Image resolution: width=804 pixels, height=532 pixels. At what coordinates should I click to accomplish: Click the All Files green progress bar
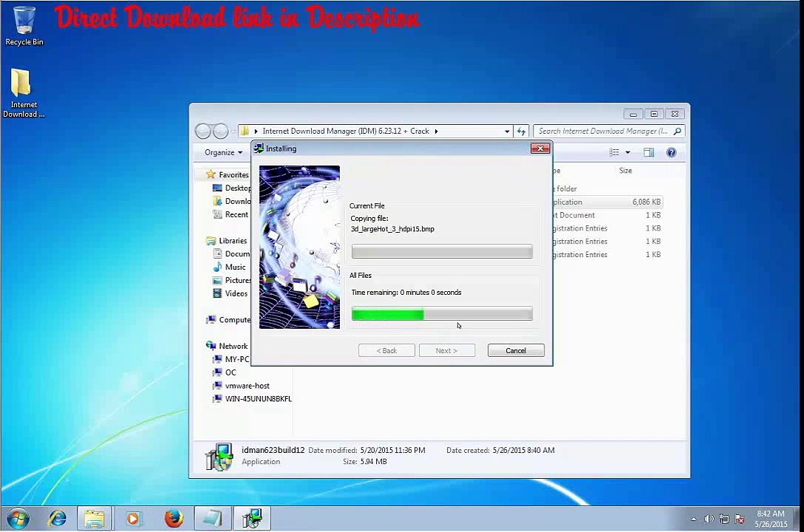(442, 314)
